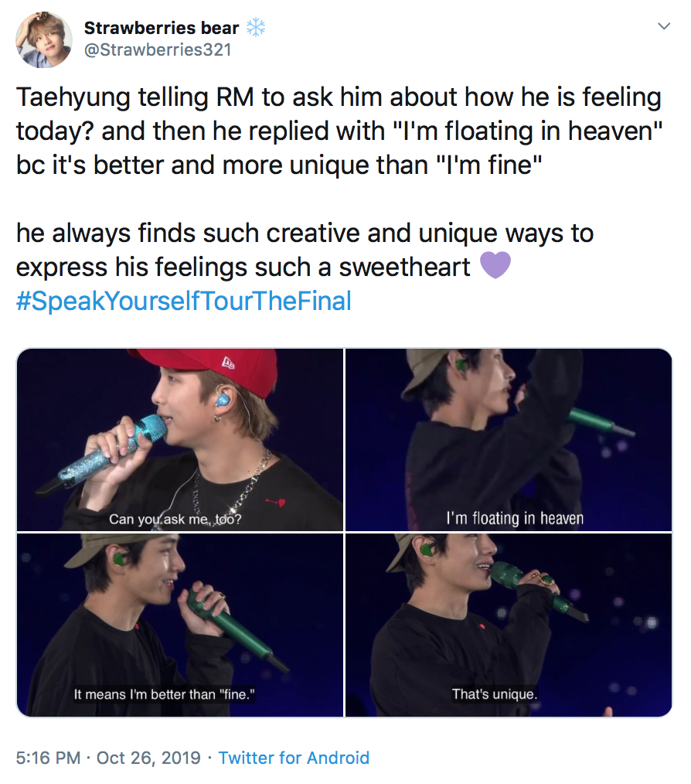Click the "I'm floating in heaven" subtitle text
The image size is (691, 784).
point(515,519)
